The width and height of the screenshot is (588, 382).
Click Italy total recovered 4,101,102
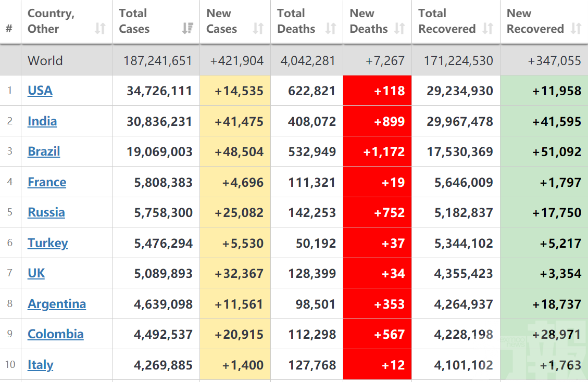coord(464,365)
